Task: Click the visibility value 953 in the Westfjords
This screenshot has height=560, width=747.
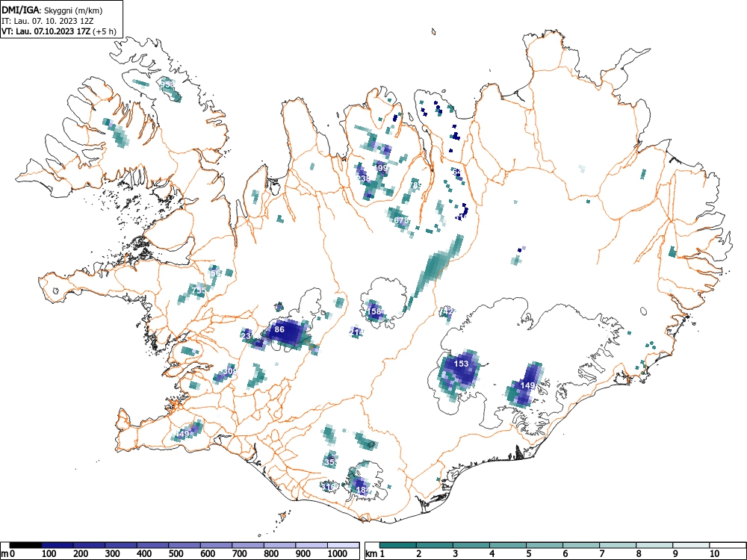Action: coord(167,84)
